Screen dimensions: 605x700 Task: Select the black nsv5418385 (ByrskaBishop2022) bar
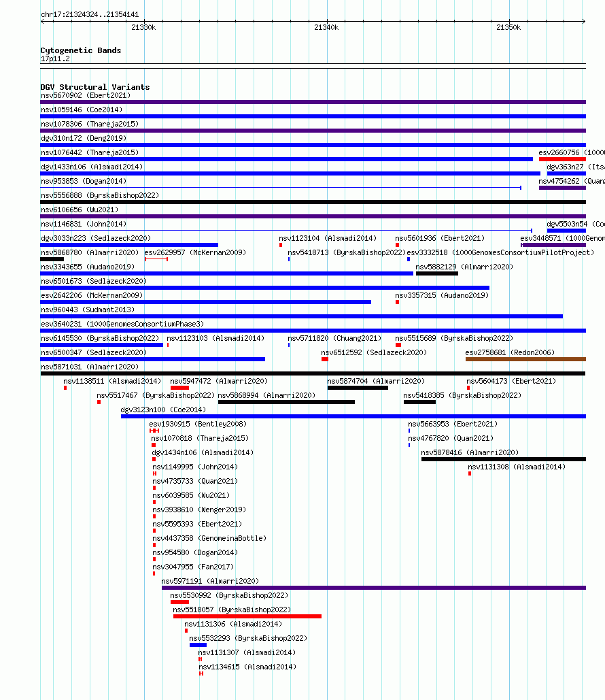click(419, 402)
